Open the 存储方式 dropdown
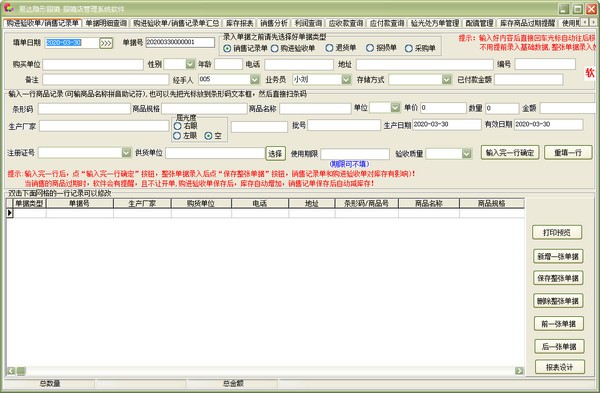Image resolution: width=600 pixels, height=393 pixels. pos(447,79)
